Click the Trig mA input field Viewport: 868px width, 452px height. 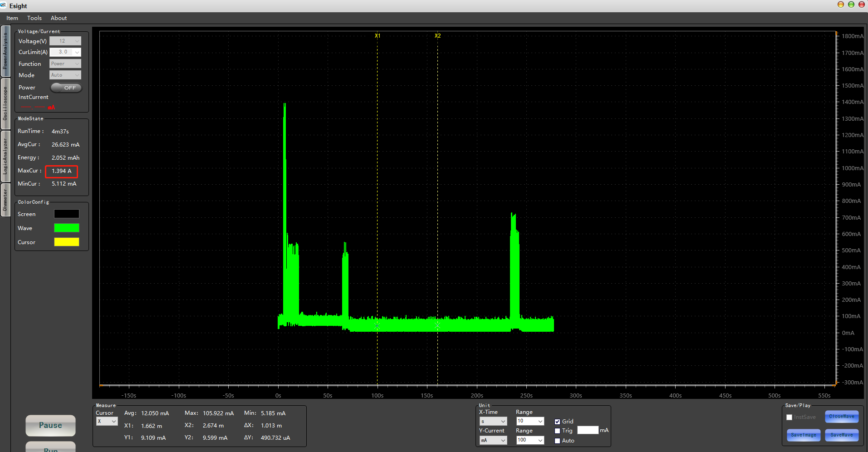tap(588, 430)
